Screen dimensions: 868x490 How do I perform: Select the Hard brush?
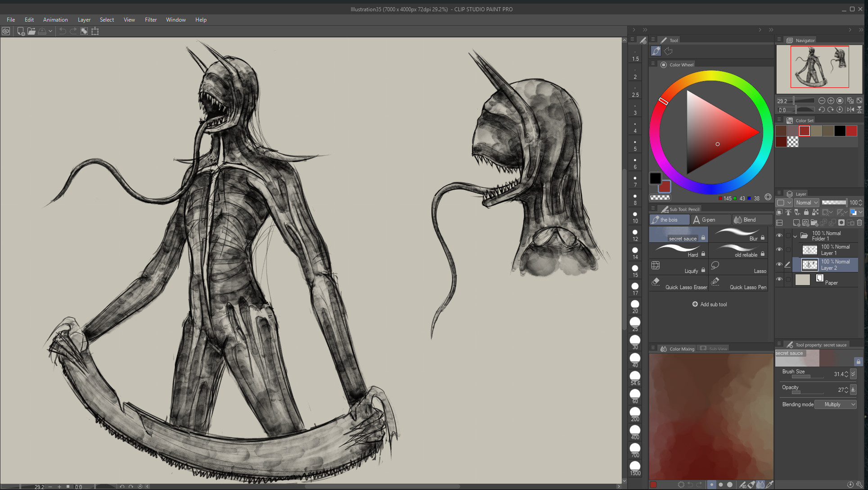[678, 251]
